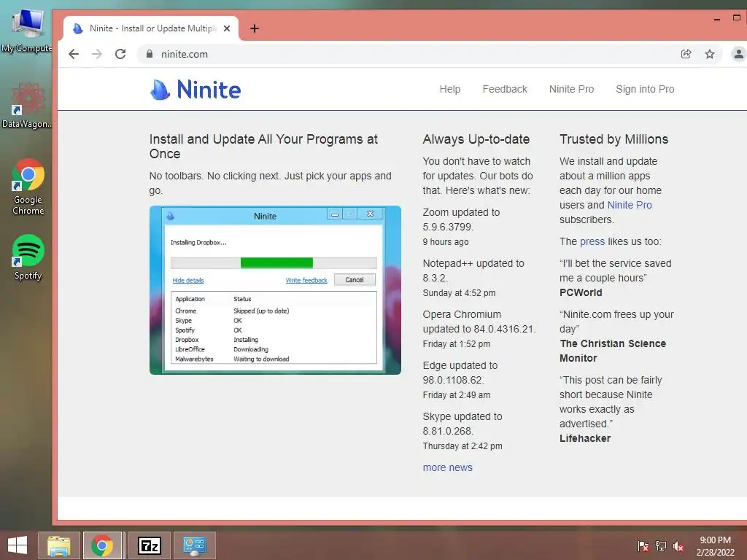Click the padlock site info icon
747x560 pixels.
click(x=150, y=54)
